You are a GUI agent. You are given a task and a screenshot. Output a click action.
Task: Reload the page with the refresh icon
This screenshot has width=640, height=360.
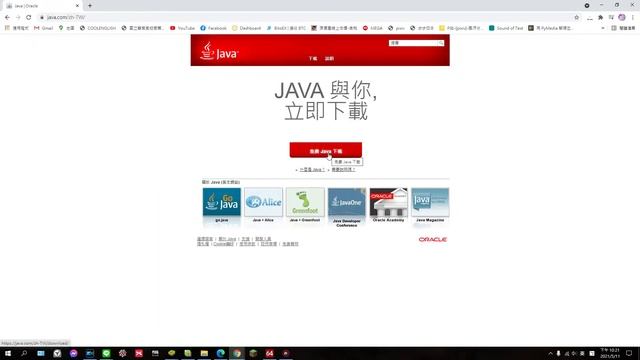pyautogui.click(x=29, y=17)
